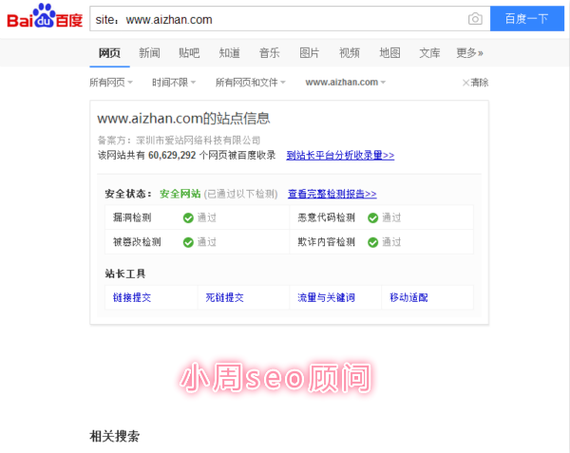Open the 文库 tab
This screenshot has height=453, width=570.
[x=430, y=53]
